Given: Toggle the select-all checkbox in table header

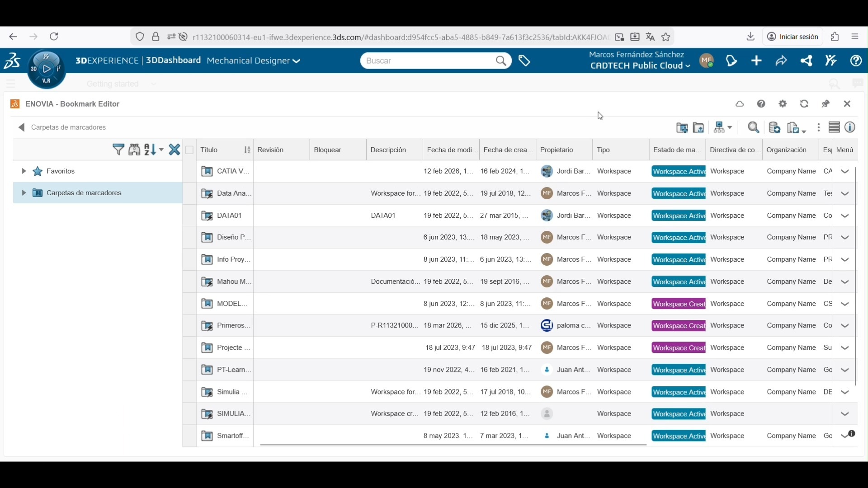Looking at the screenshot, I should pos(189,150).
